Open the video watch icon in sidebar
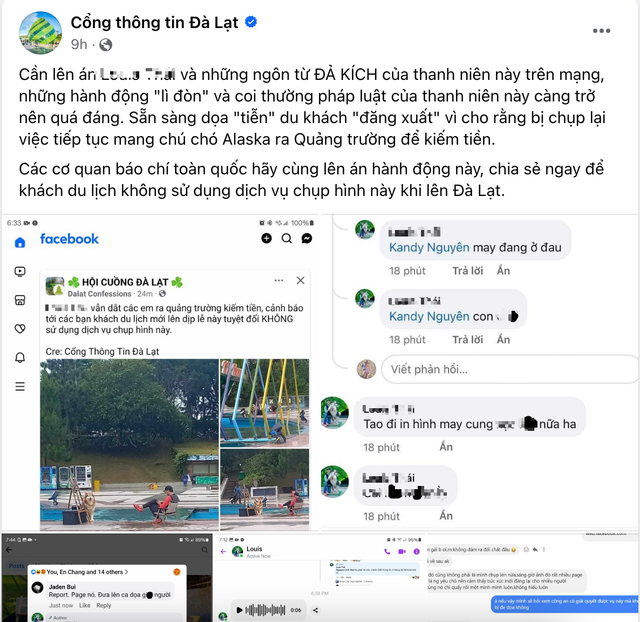Viewport: 640px width, 622px height. [20, 271]
